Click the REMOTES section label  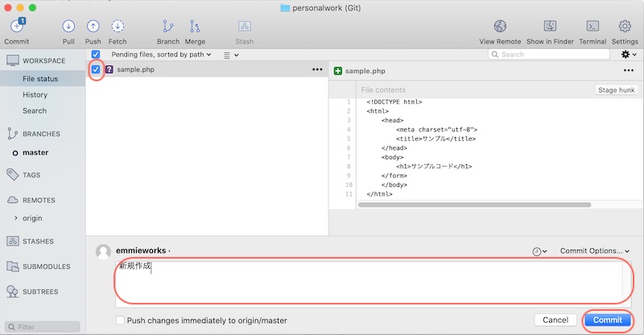coord(39,201)
